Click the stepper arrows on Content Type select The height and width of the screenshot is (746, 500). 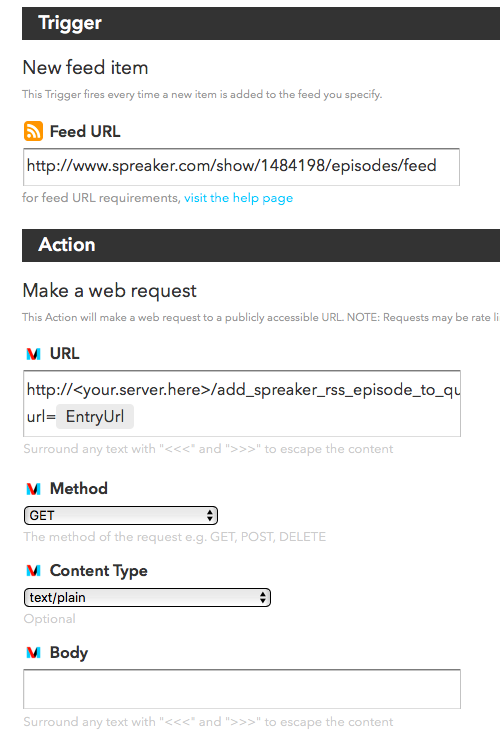tap(263, 598)
